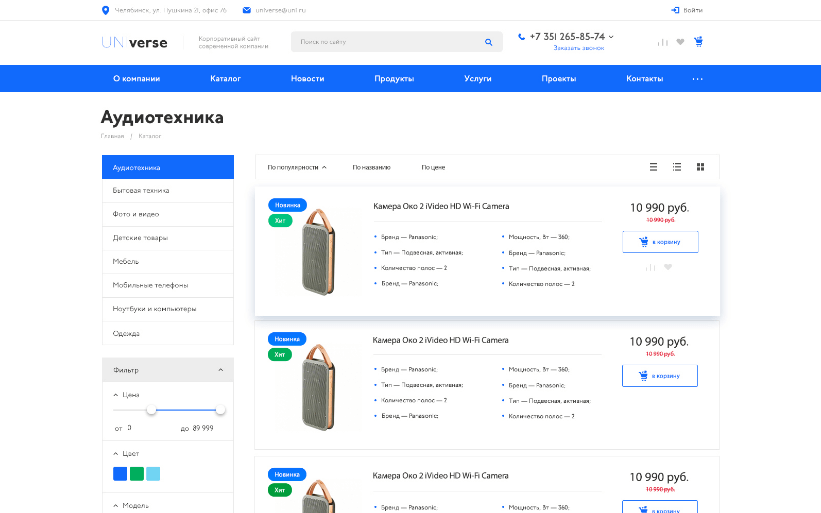Switch to plain list view icon
Image resolution: width=821 pixels, height=513 pixels.
tap(654, 167)
